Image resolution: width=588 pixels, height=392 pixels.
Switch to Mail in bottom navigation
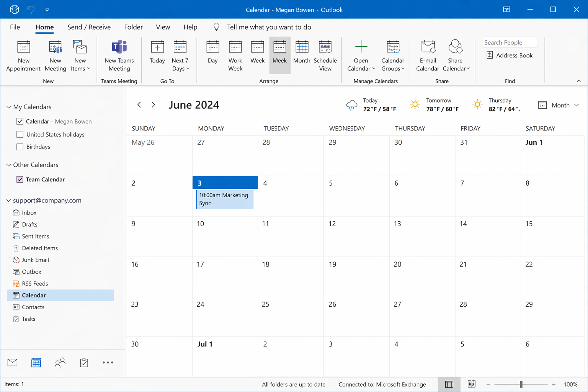(12, 363)
